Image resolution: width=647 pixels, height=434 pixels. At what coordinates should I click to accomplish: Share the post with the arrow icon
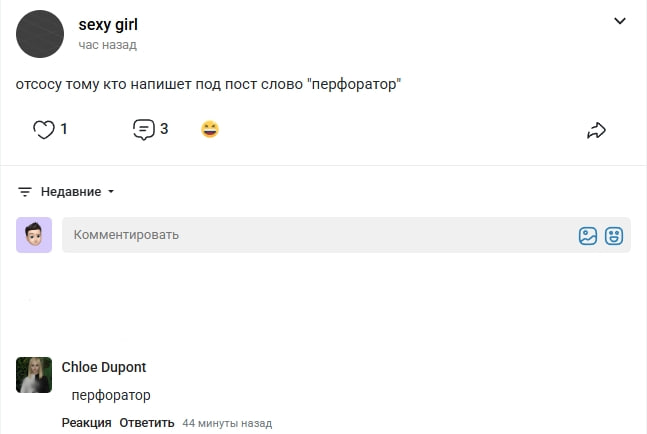pos(597,130)
